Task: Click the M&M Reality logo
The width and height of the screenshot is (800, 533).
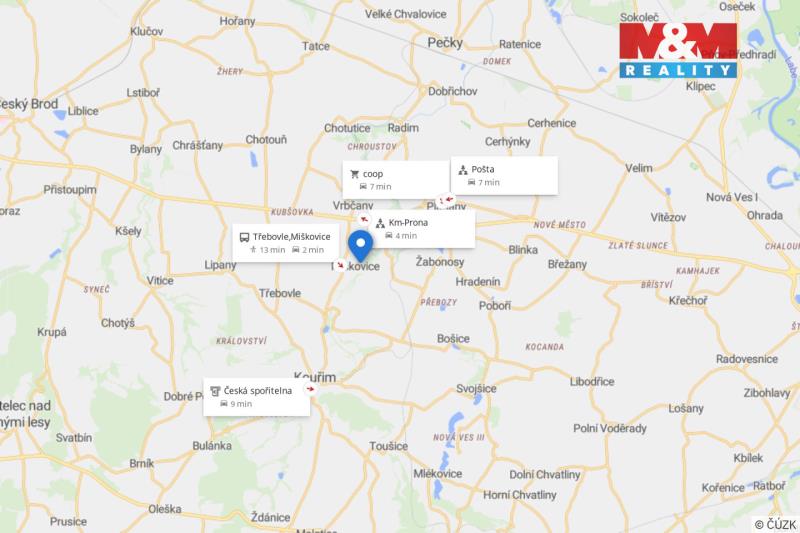Action: tap(678, 50)
